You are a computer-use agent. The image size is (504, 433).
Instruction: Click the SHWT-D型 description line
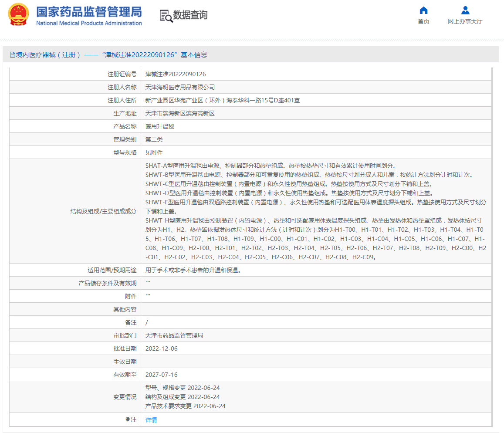[x=291, y=193]
